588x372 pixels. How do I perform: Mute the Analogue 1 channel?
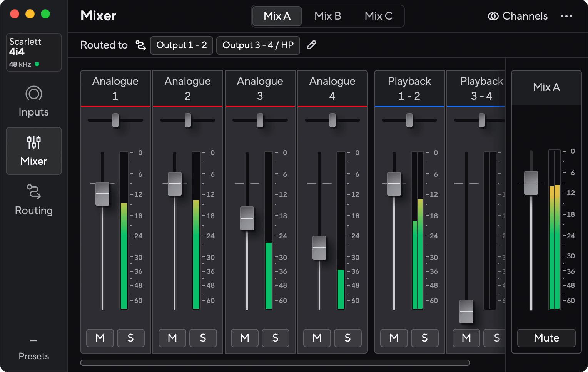point(100,338)
